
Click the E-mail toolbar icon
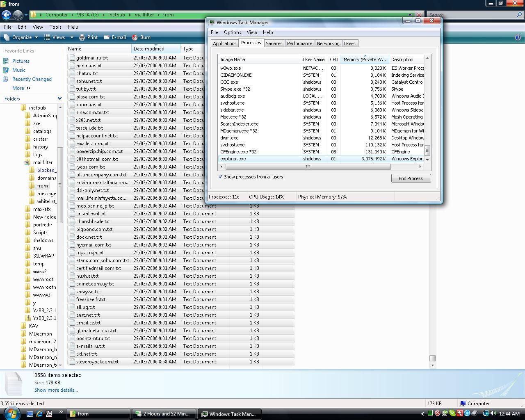click(107, 37)
